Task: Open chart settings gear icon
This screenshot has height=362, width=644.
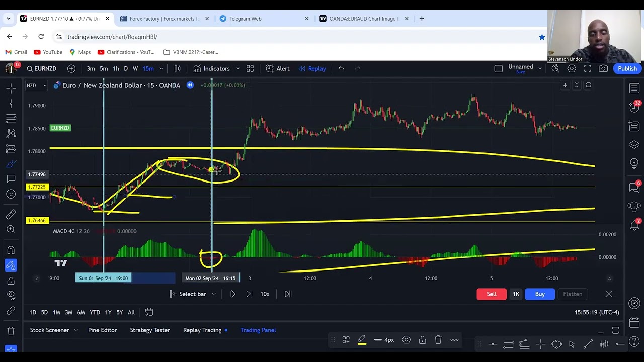Action: click(572, 69)
